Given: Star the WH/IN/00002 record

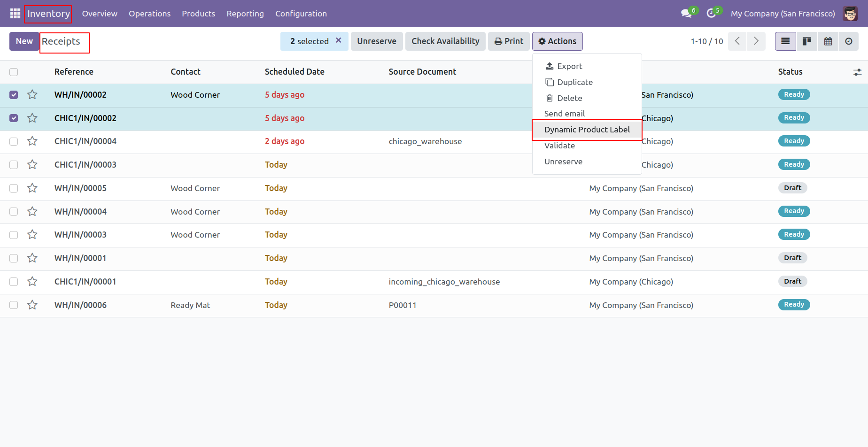Looking at the screenshot, I should (32, 95).
